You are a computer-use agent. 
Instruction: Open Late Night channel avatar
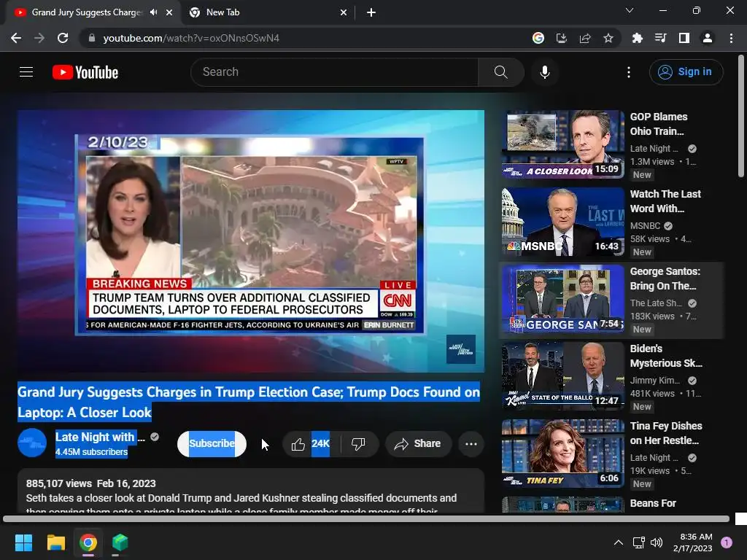pos(32,443)
